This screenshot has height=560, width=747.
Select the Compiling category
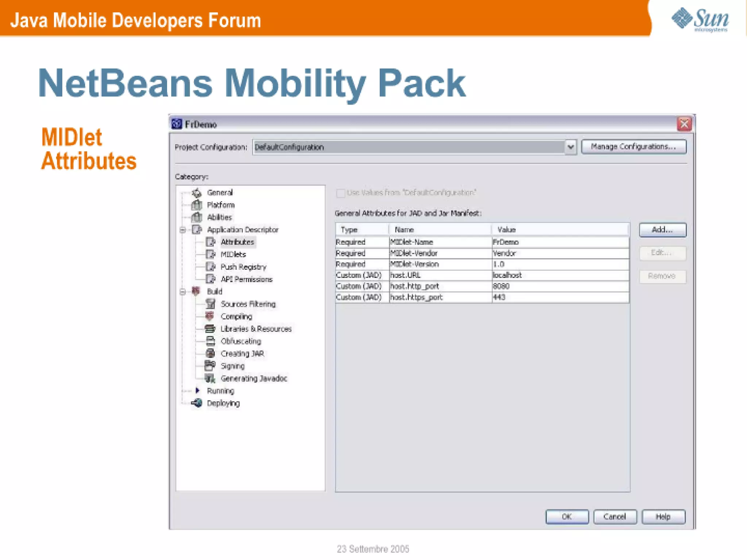[x=236, y=316]
